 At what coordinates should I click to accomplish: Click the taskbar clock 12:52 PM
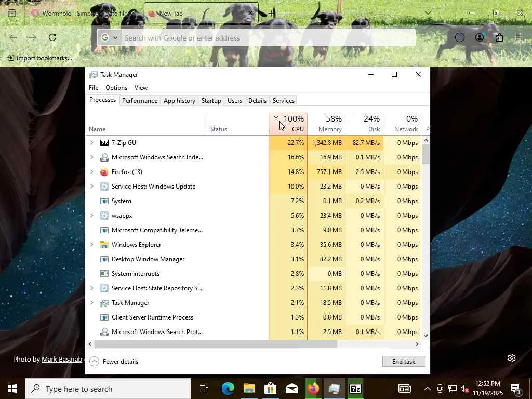click(x=488, y=384)
